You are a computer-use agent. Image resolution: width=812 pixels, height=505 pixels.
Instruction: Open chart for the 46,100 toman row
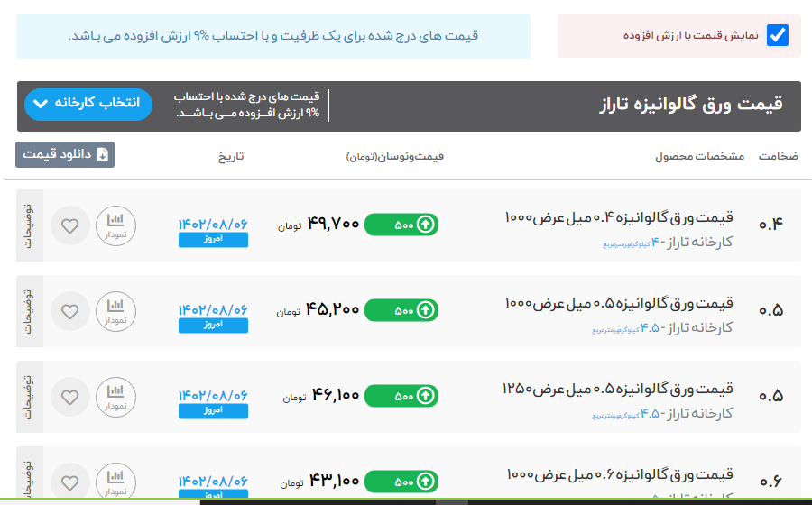tap(115, 397)
